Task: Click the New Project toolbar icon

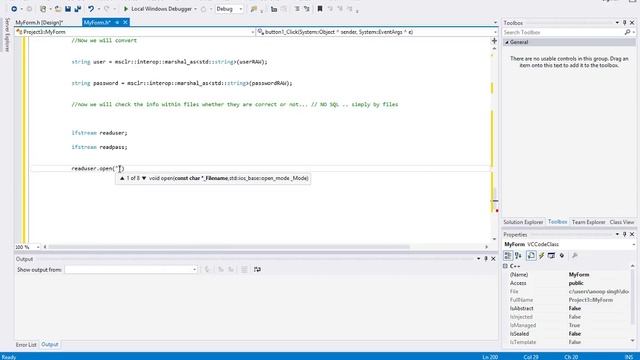Action: point(43,9)
